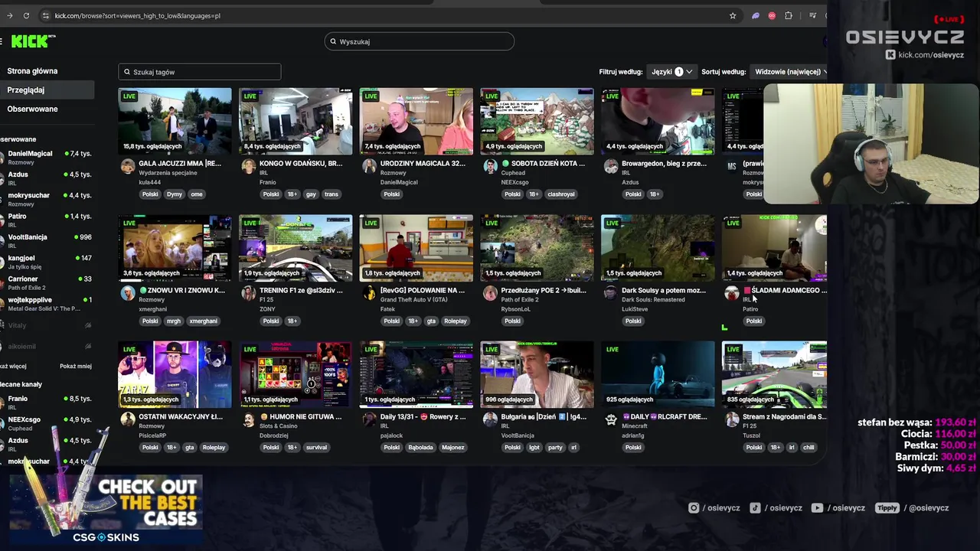Viewport: 980px width, 551px height.
Task: Open Patiro in followed channels list
Action: click(46, 220)
